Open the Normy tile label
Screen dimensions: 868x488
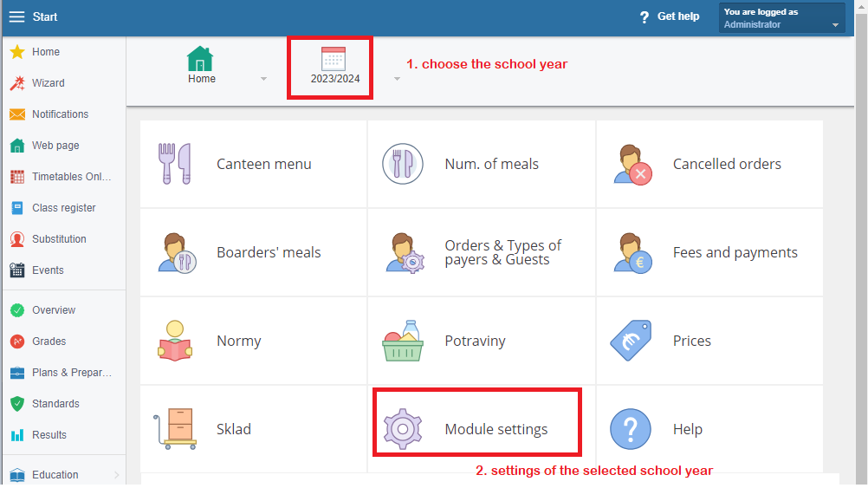coord(238,342)
